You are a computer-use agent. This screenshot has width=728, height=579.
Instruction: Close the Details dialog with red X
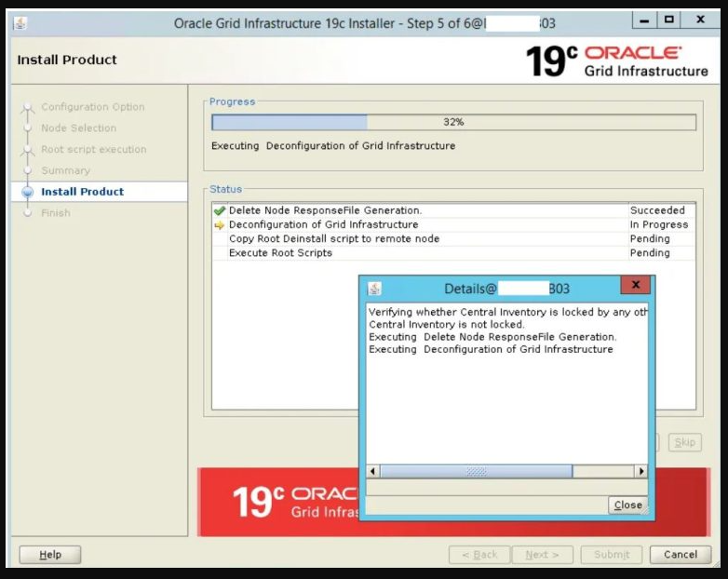pos(636,285)
